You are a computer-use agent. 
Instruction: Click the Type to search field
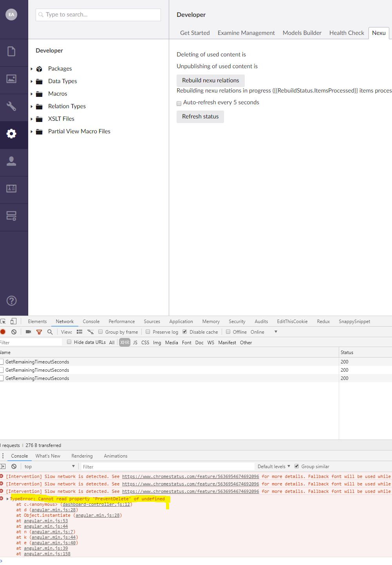(98, 15)
